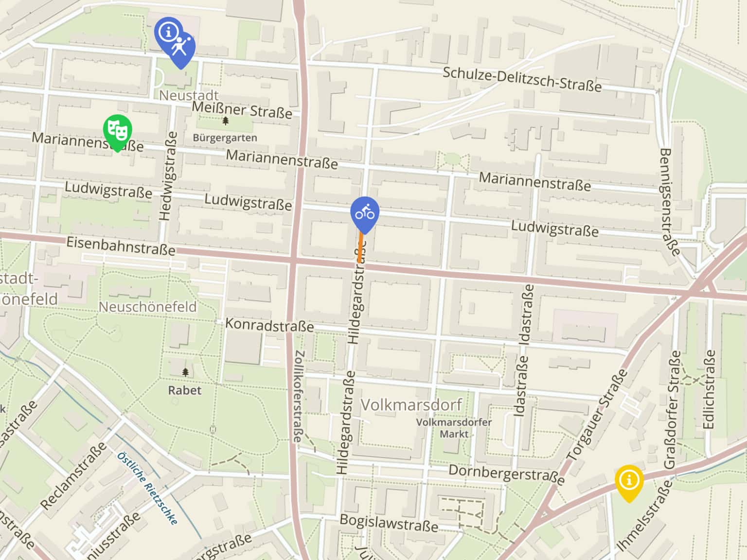Click the orange highlighted route segment
This screenshot has height=560, width=747.
[360, 247]
